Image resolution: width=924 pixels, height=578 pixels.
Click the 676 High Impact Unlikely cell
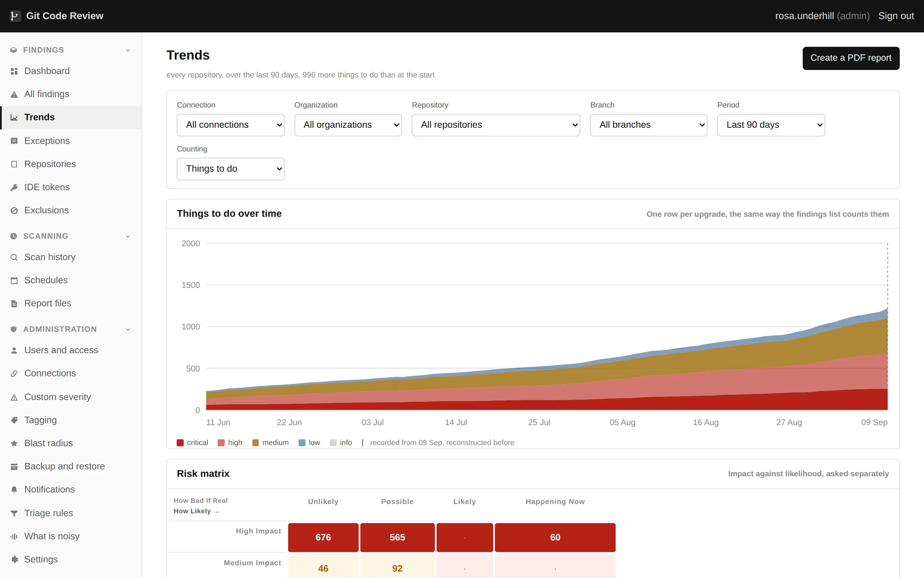tap(323, 537)
